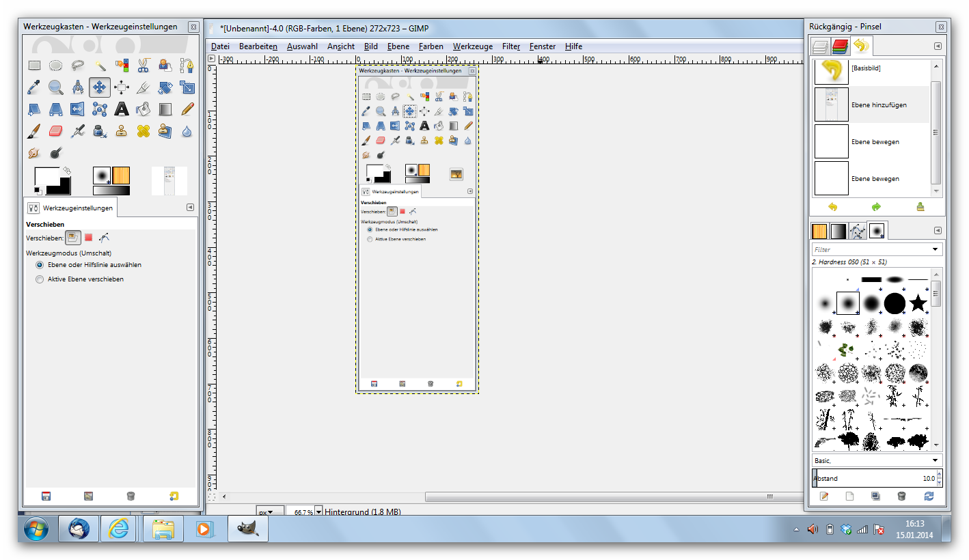Select the pink Eraser tool in left toolbox
The width and height of the screenshot is (969, 560).
click(56, 131)
